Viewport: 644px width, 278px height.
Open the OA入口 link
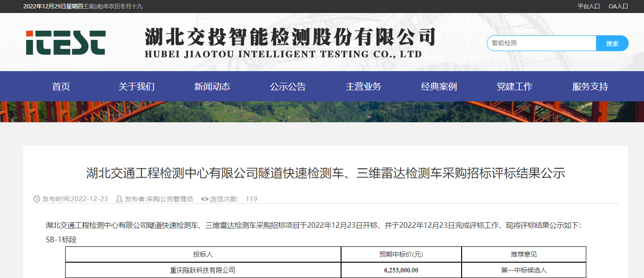[x=618, y=7]
